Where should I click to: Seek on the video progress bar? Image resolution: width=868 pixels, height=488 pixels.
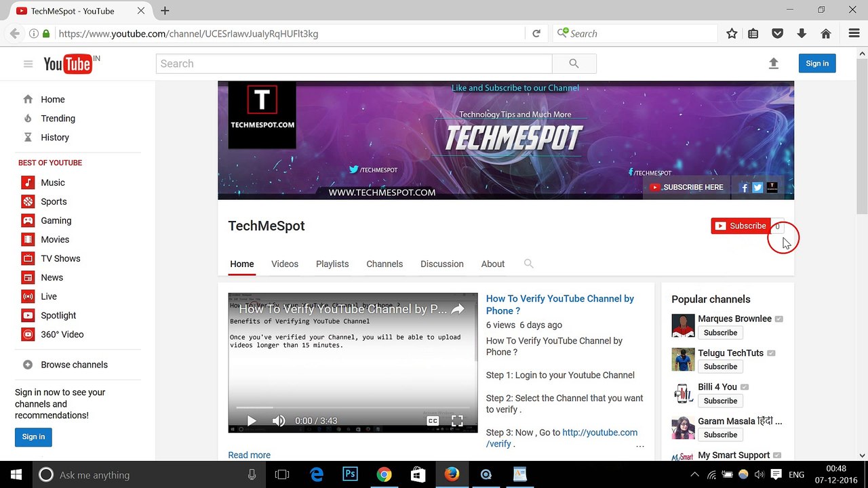[353, 407]
